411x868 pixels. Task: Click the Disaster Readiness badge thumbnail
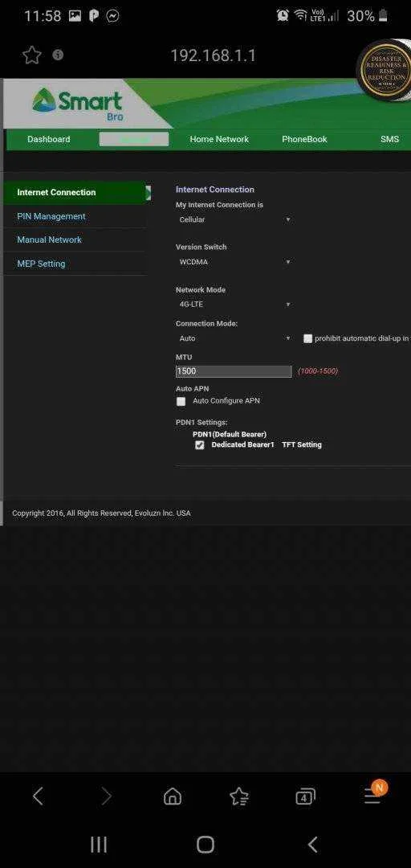(387, 70)
